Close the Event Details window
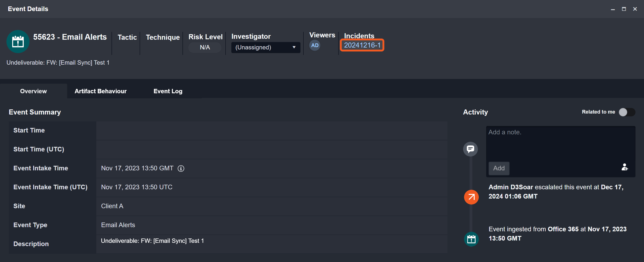 pyautogui.click(x=635, y=9)
